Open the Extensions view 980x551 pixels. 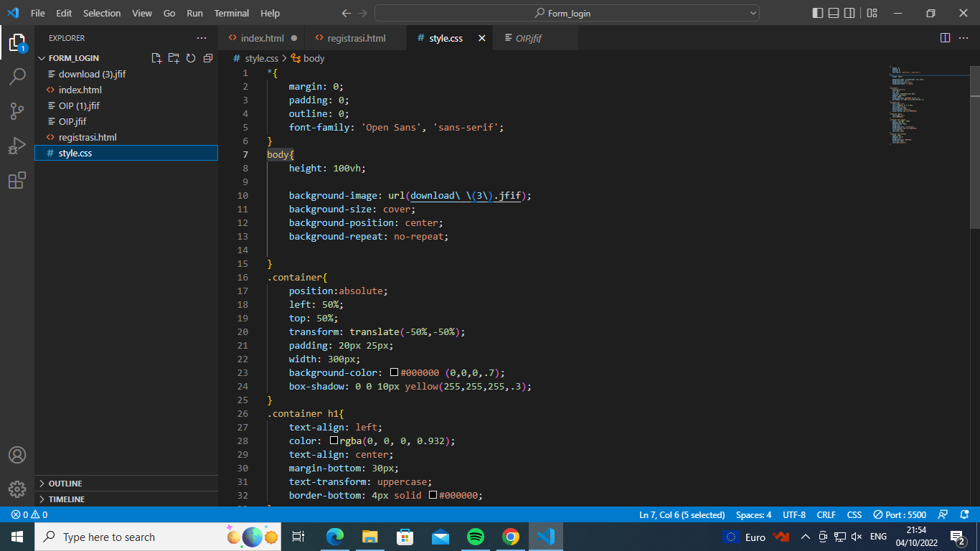click(x=17, y=180)
